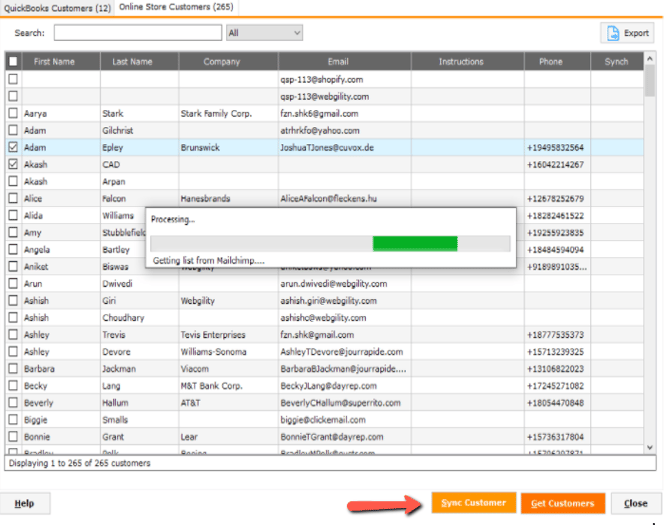
Task: Switch to QuickBooks Customers tab
Action: click(57, 8)
